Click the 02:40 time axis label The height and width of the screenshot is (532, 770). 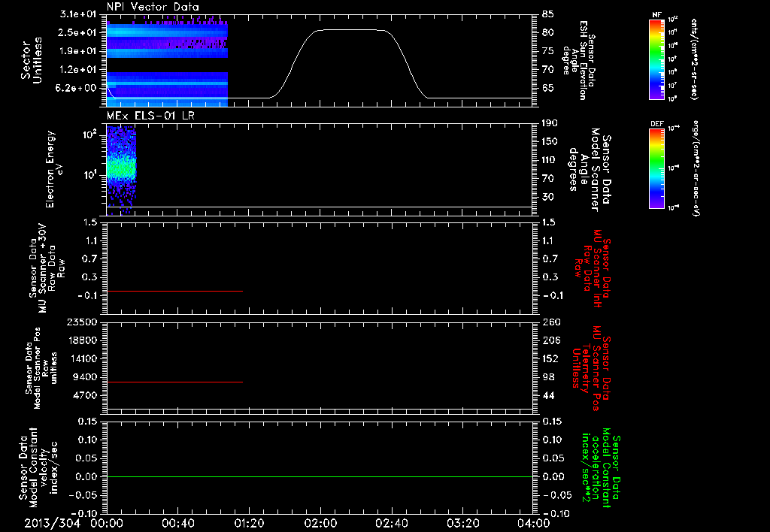point(391,524)
